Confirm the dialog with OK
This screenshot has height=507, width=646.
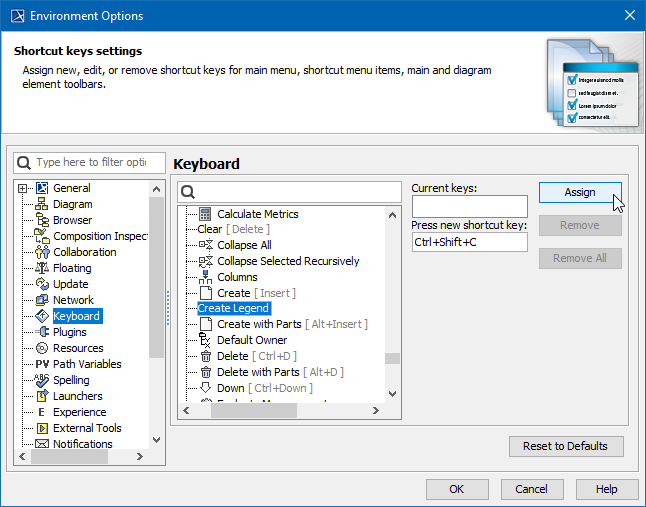456,489
